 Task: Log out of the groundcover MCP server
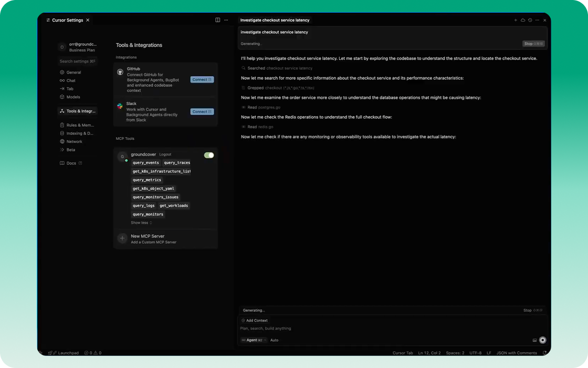[x=165, y=155]
